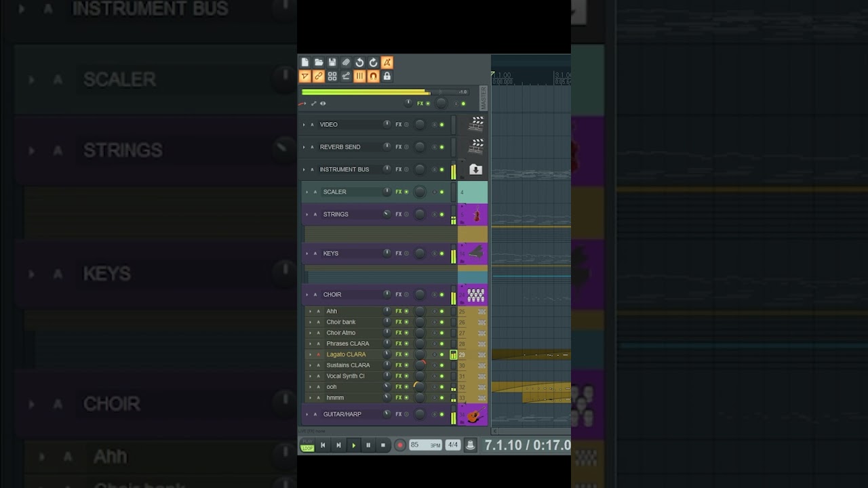Select the Phrases CLARA track
The height and width of the screenshot is (488, 868).
coord(348,344)
